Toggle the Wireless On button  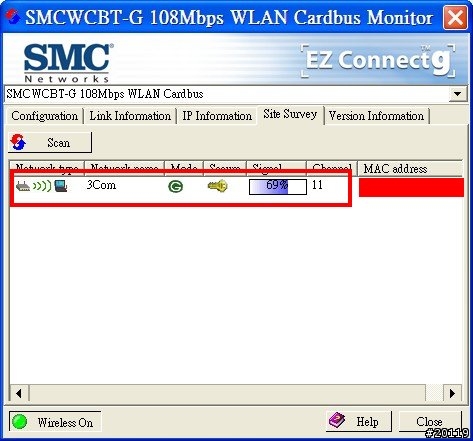pos(55,422)
